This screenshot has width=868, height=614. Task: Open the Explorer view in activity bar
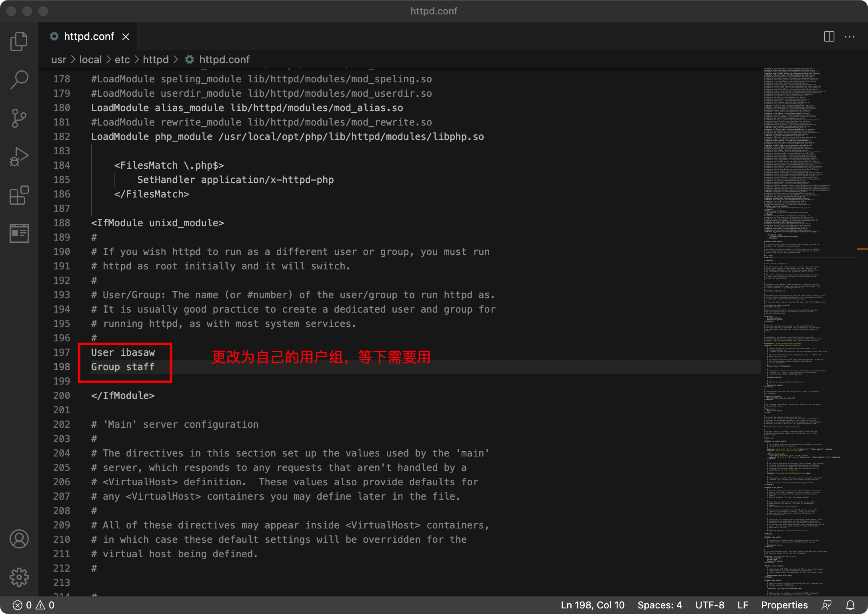point(19,42)
